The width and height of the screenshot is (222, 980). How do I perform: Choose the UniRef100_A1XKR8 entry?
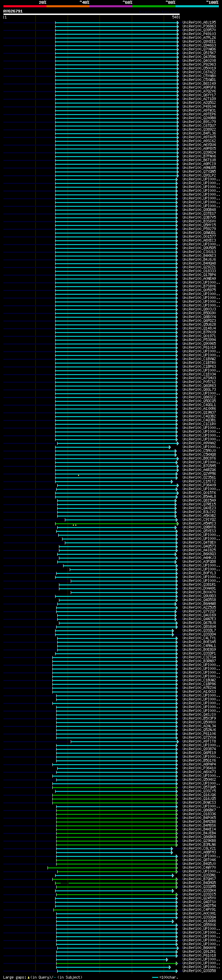(199, 921)
